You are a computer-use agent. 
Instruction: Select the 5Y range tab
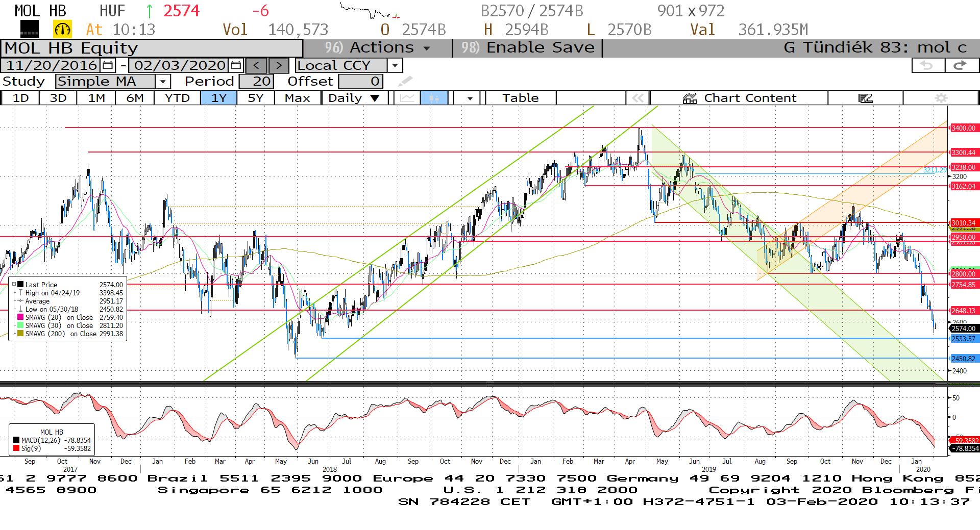[256, 98]
